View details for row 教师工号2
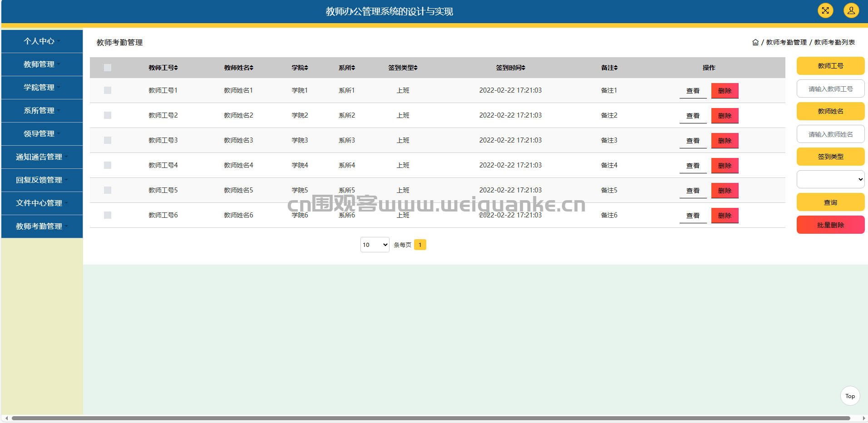 (x=693, y=116)
